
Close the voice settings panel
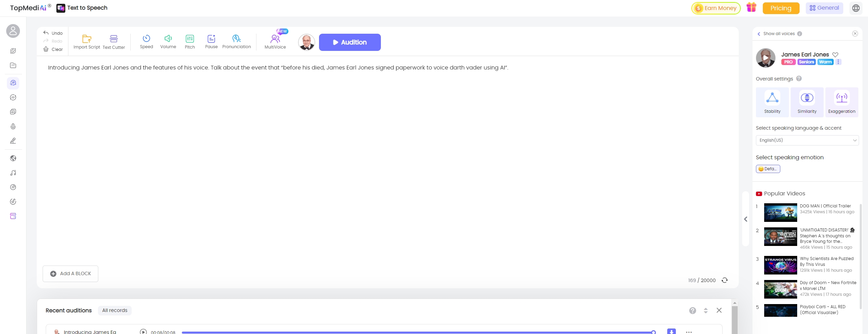(855, 33)
